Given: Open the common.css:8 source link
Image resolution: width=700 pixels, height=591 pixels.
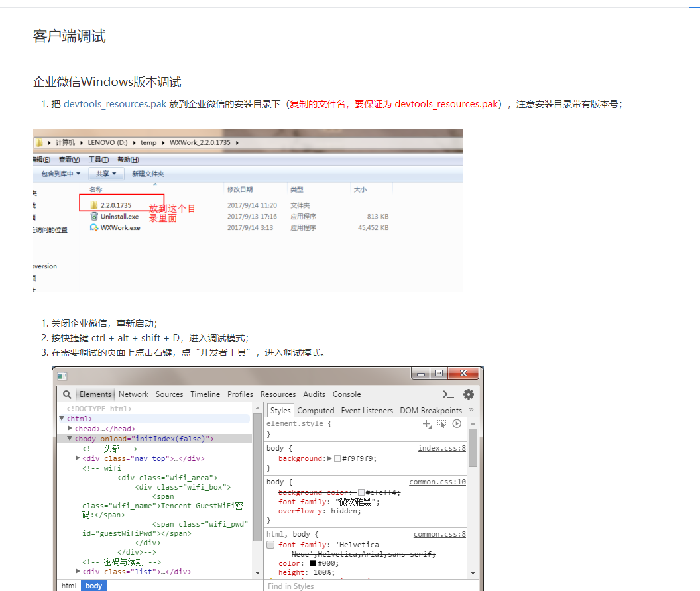Looking at the screenshot, I should [439, 534].
